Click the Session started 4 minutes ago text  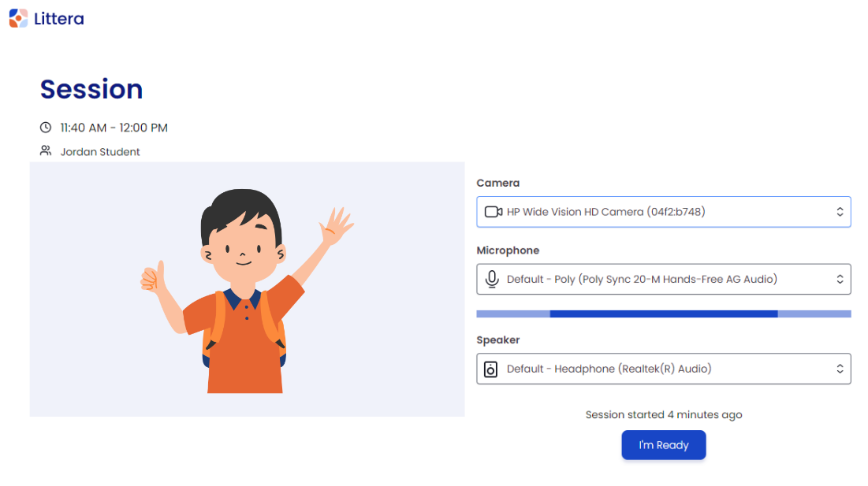click(663, 414)
